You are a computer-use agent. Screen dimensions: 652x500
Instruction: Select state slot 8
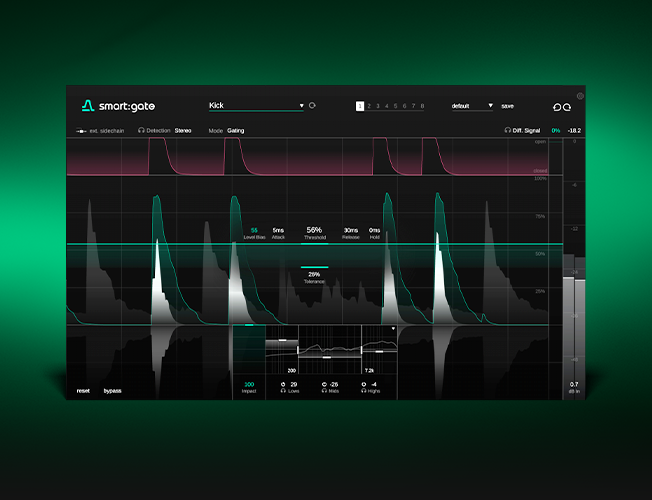coord(422,106)
